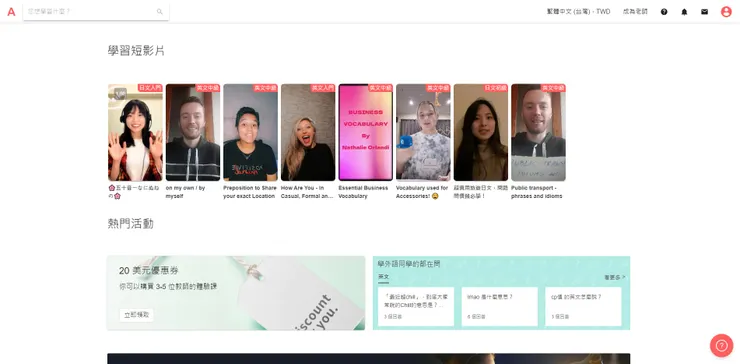The width and height of the screenshot is (740, 364).
Task: Open the notifications bell
Action: coord(684,12)
